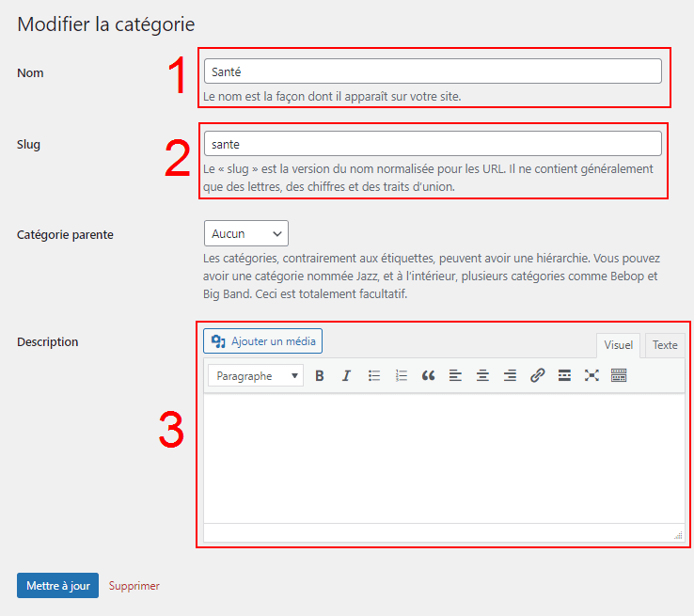This screenshot has width=694, height=616.
Task: Insert the Read More tag
Action: pyautogui.click(x=564, y=375)
